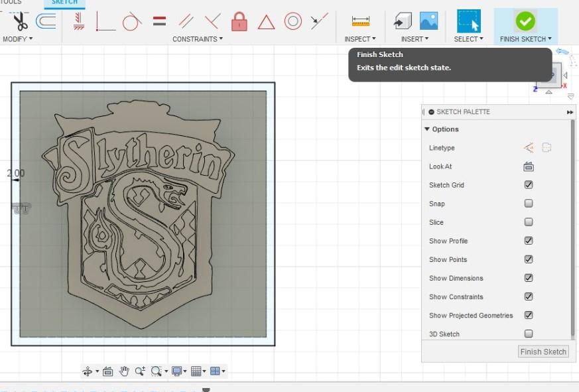Click the Insert image icon
Image resolution: width=579 pixels, height=392 pixels.
coord(428,21)
